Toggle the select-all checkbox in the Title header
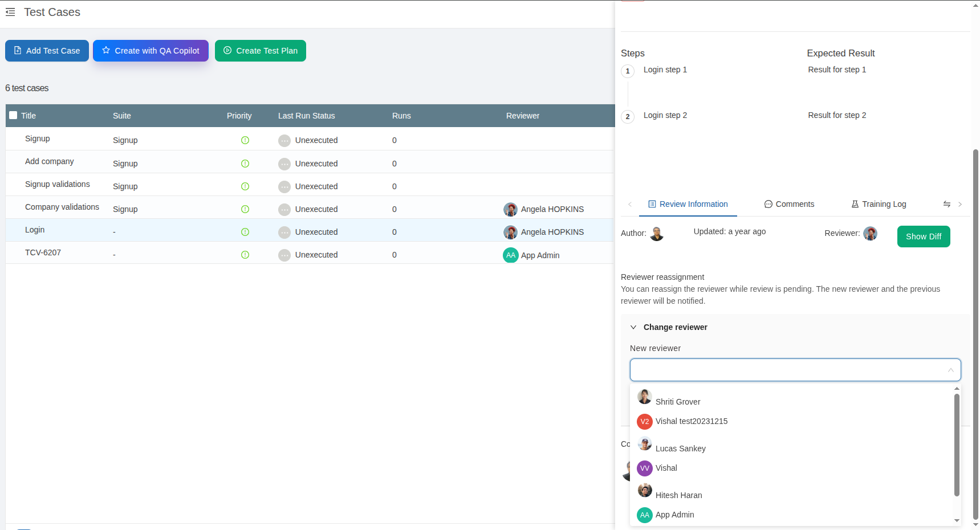980x530 pixels. click(13, 115)
